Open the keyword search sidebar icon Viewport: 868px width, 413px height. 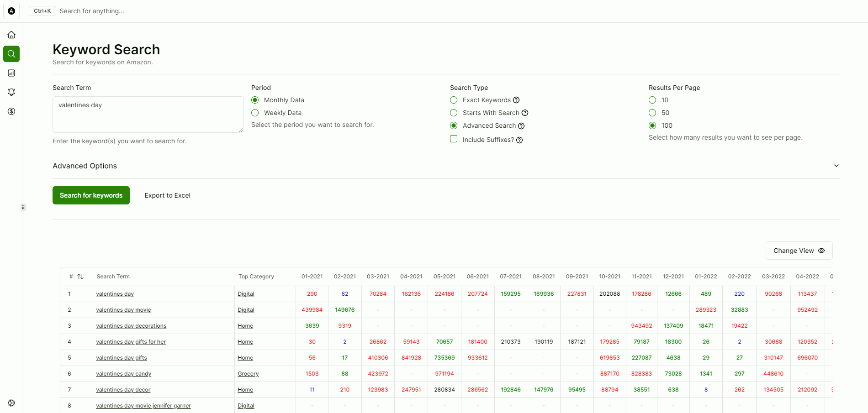click(11, 54)
